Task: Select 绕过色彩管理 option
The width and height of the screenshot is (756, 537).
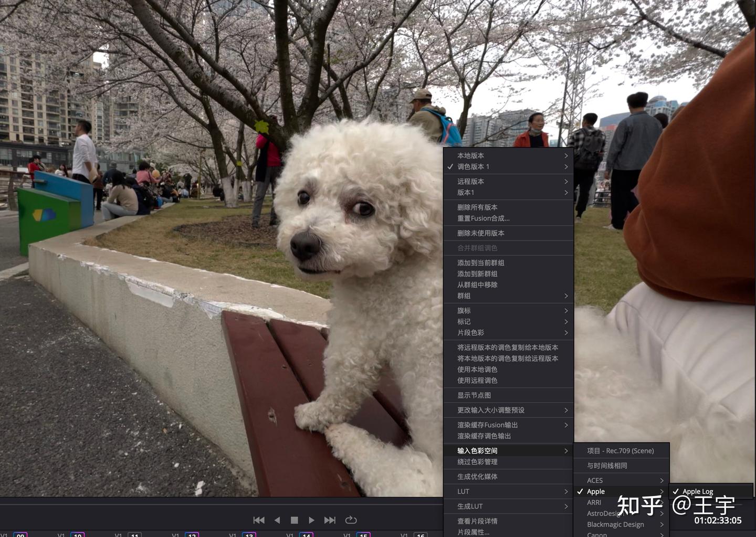Action: click(x=477, y=462)
